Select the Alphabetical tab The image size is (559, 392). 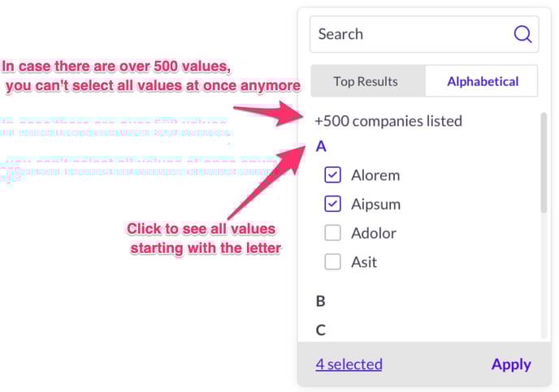pyautogui.click(x=482, y=81)
